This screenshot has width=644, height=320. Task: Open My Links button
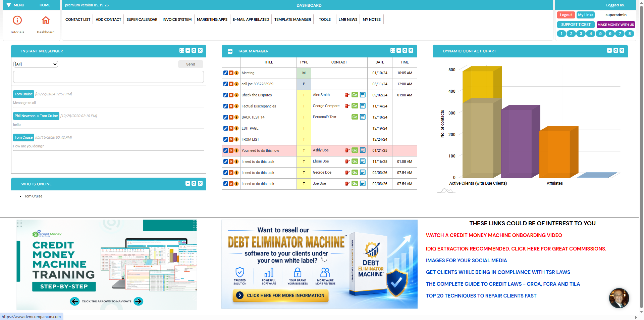(586, 15)
